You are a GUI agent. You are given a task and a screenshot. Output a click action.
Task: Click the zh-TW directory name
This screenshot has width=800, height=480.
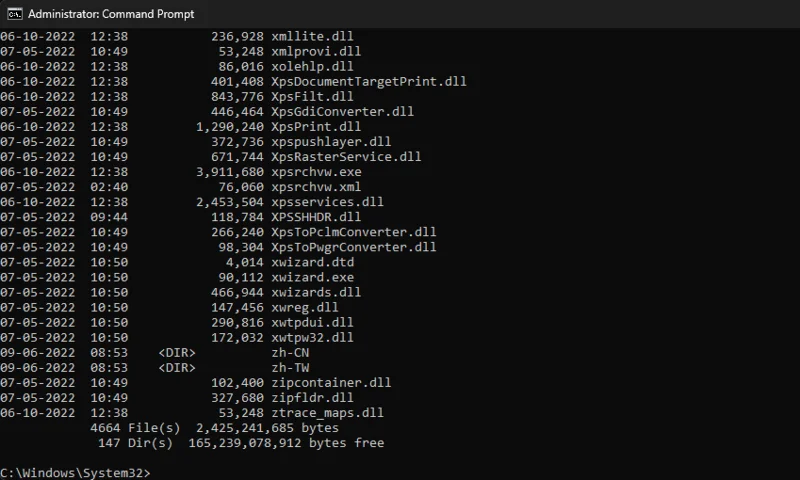pos(290,367)
